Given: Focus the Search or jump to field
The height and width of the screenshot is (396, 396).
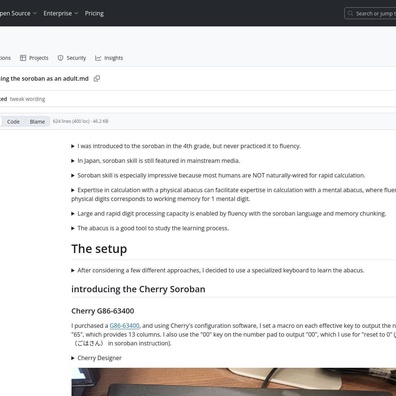Looking at the screenshot, I should pos(370,13).
